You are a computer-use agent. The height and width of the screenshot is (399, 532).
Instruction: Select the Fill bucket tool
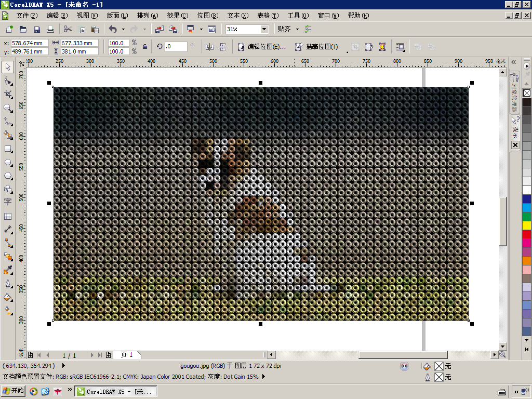pos(8,298)
